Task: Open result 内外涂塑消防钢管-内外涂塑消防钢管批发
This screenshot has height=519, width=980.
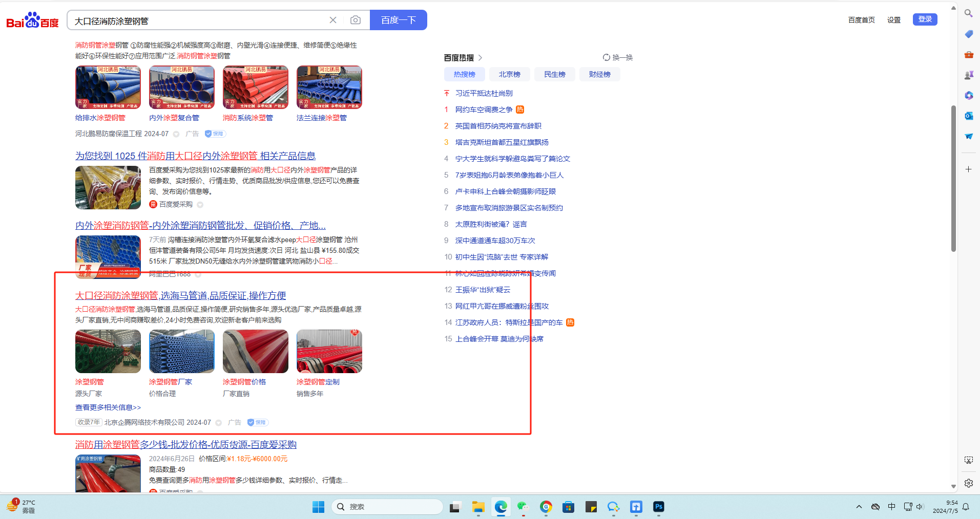Action: [x=200, y=225]
